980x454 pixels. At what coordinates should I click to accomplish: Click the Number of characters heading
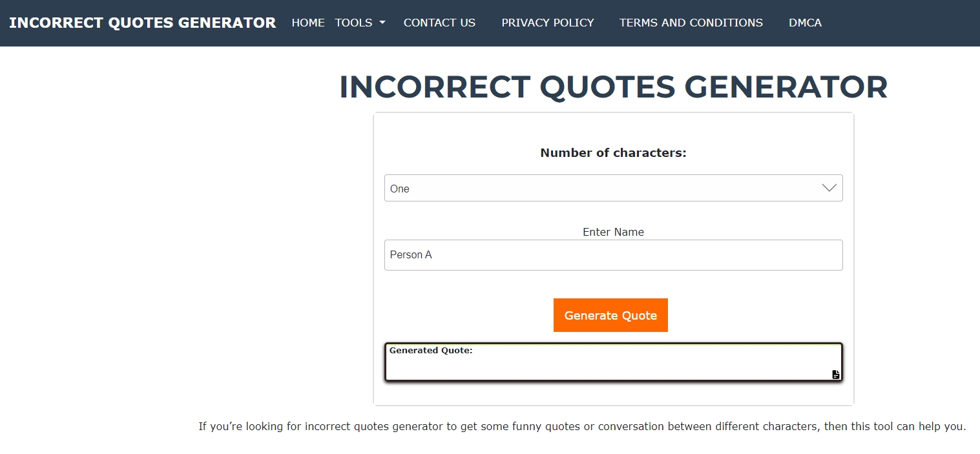[x=613, y=152]
